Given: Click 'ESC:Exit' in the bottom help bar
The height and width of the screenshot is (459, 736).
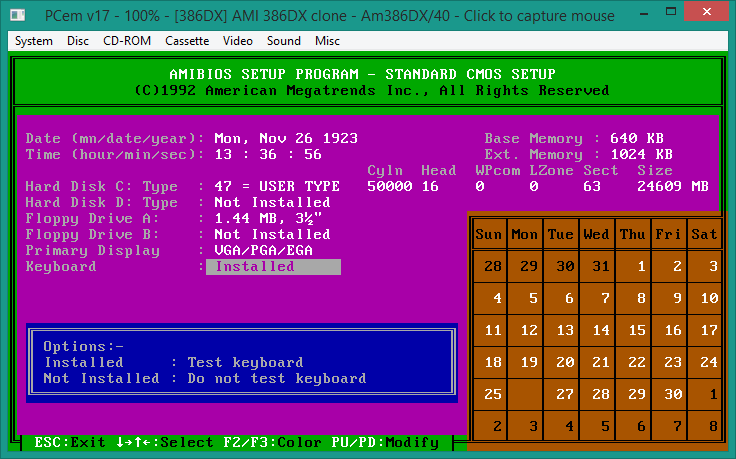Looking at the screenshot, I should coord(70,442).
